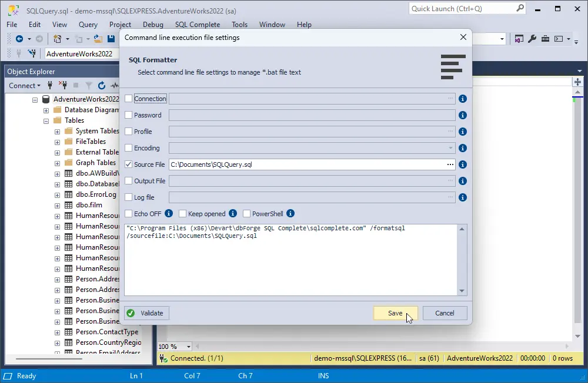Collapse the Tables node in the tree
This screenshot has height=383, width=588.
click(x=46, y=120)
